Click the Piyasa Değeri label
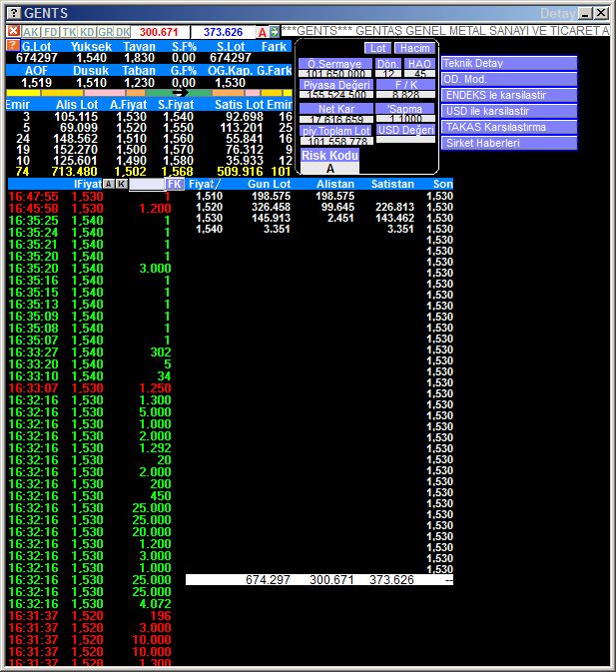This screenshot has height=672, width=616. tap(336, 85)
